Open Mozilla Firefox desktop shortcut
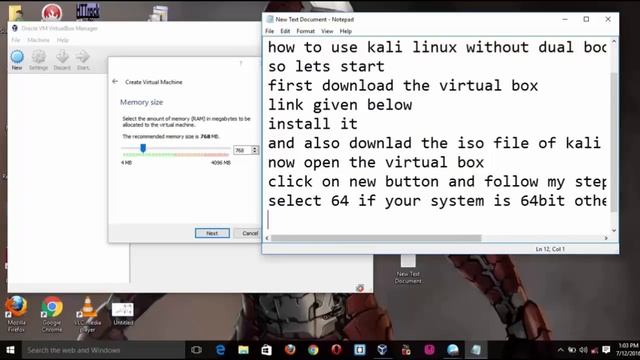This screenshot has height=360, width=640. [16, 314]
